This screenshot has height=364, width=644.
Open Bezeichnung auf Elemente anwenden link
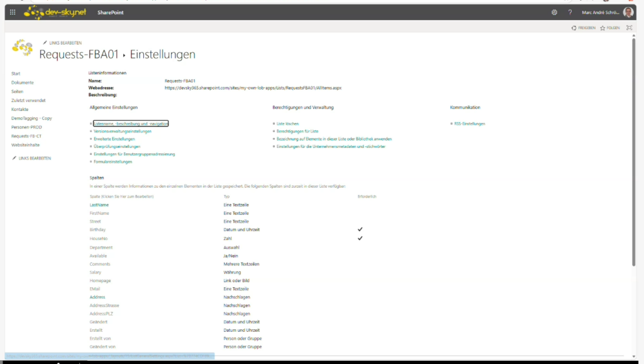[x=334, y=139]
